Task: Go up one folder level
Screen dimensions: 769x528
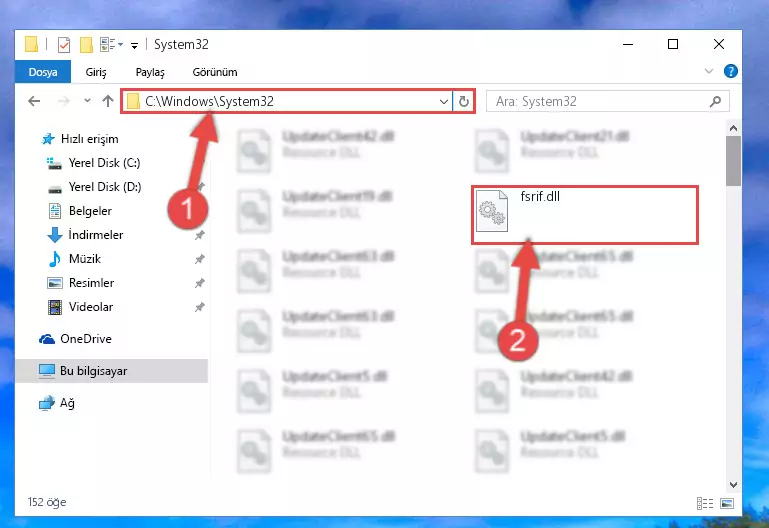Action: tap(108, 101)
